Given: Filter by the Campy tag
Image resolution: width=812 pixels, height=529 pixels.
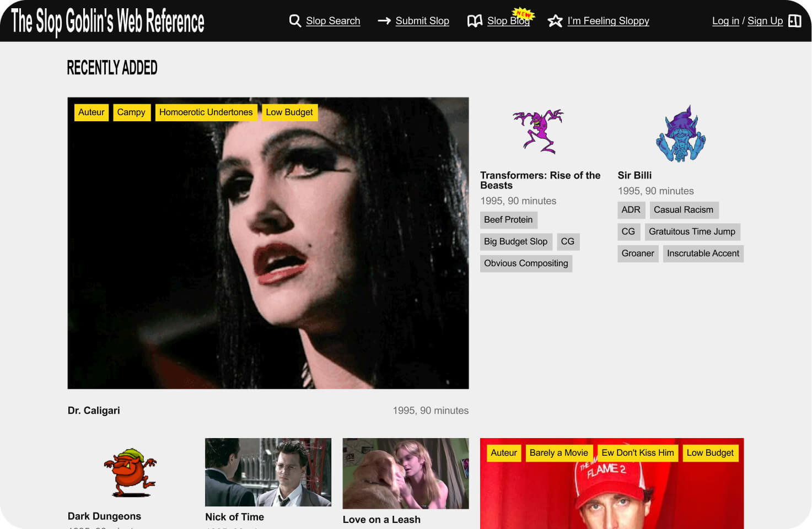Looking at the screenshot, I should pos(131,112).
